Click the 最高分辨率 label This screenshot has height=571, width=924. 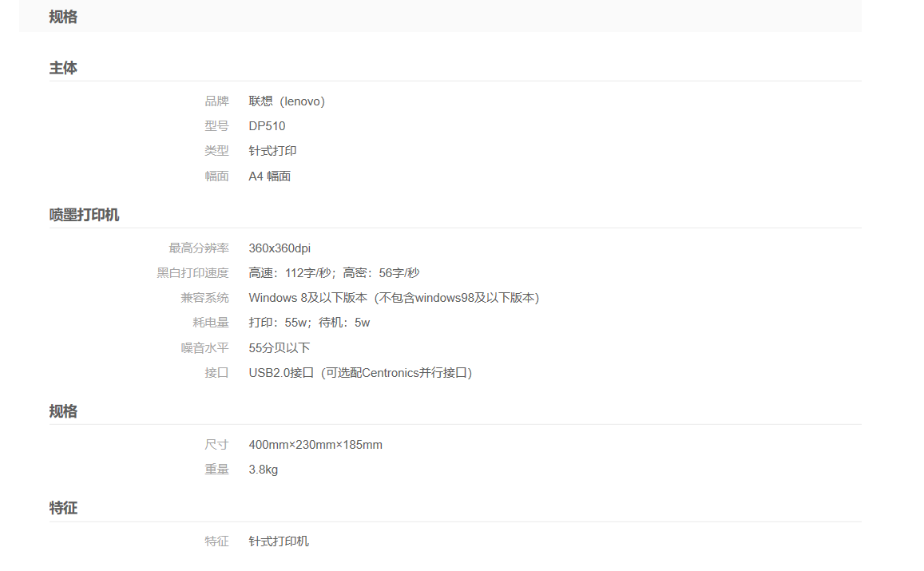pyautogui.click(x=199, y=248)
